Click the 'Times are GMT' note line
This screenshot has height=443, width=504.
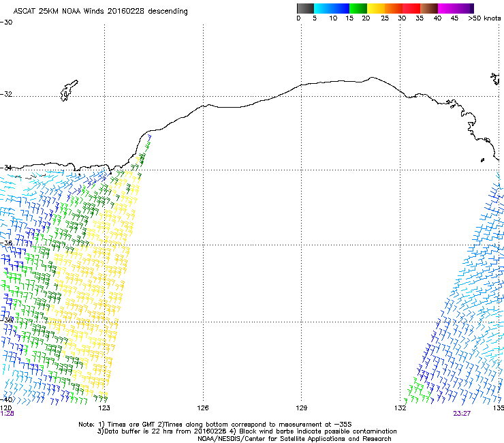point(215,425)
